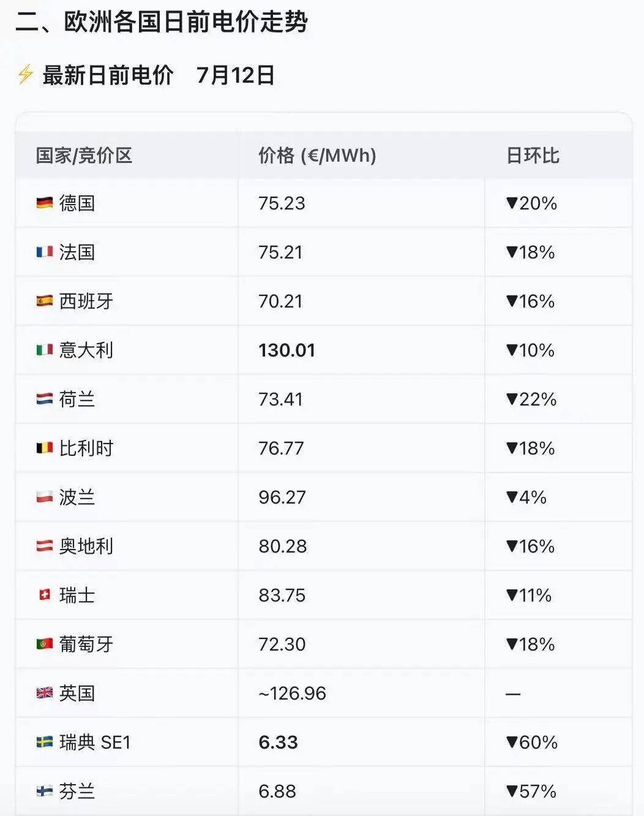The width and height of the screenshot is (644, 816).
Task: Click the French flag icon
Action: [x=45, y=252]
